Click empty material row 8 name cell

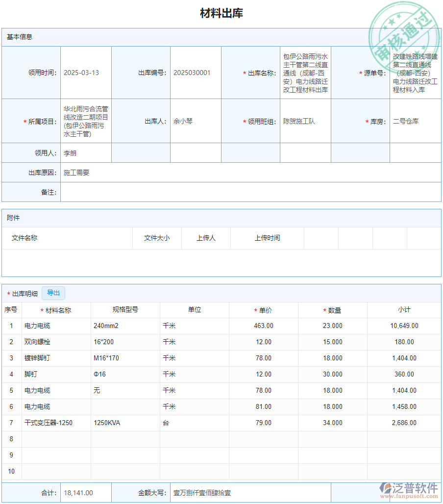pyautogui.click(x=55, y=439)
